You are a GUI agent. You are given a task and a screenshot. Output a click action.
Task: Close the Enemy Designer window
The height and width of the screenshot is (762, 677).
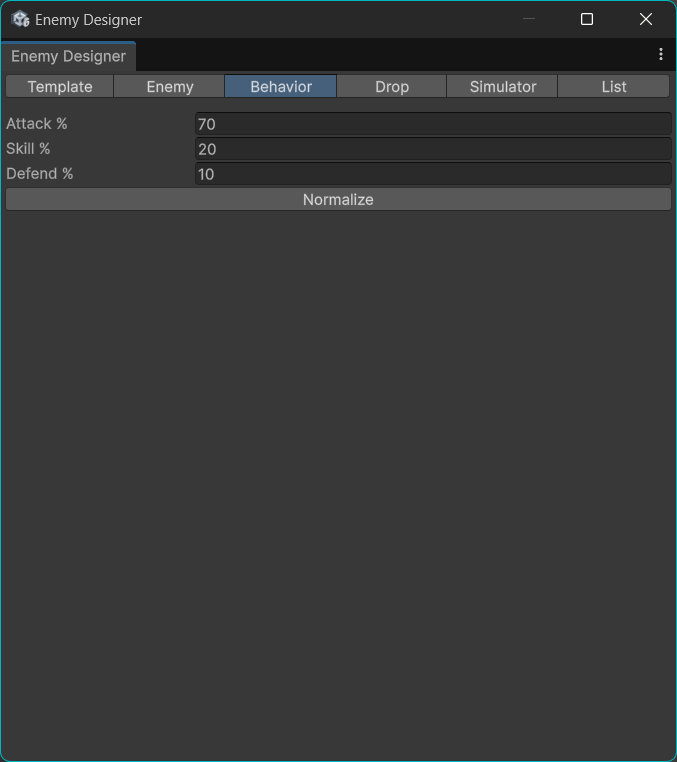tap(646, 19)
